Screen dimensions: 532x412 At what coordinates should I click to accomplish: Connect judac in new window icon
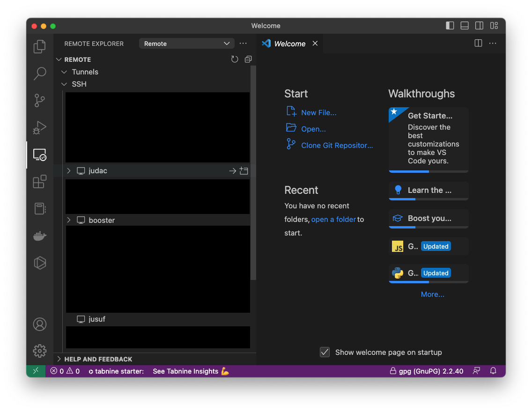click(x=244, y=171)
